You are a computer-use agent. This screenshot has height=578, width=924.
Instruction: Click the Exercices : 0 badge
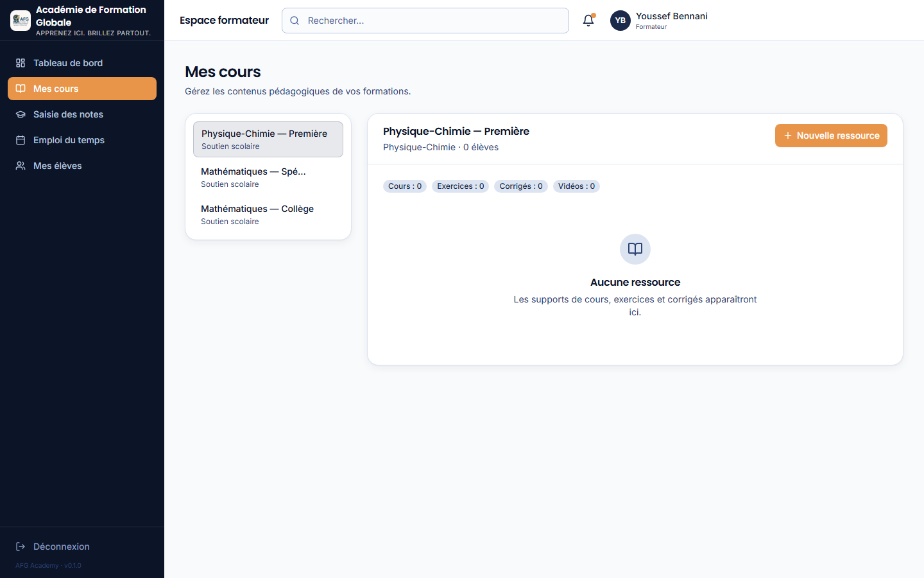pos(461,186)
